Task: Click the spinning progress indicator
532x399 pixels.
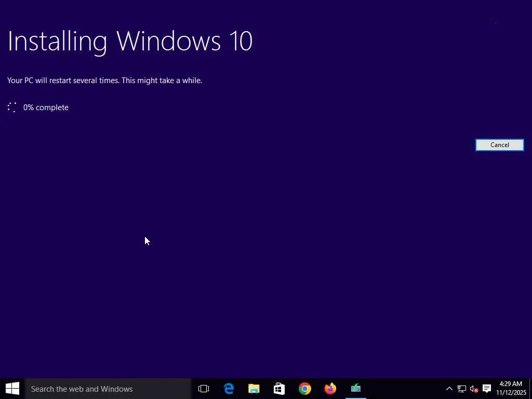Action: 12,107
